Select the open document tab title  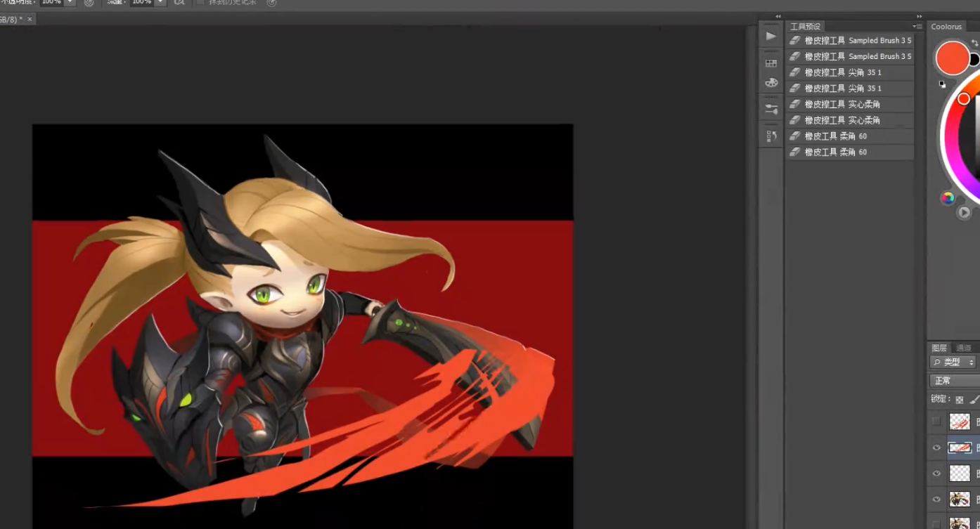[11, 19]
